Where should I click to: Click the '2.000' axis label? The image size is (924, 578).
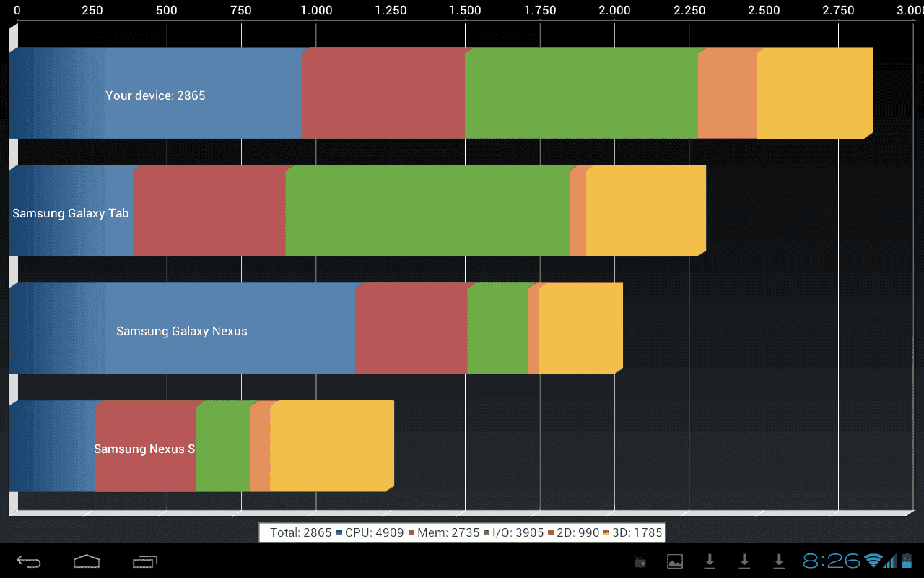click(x=614, y=10)
